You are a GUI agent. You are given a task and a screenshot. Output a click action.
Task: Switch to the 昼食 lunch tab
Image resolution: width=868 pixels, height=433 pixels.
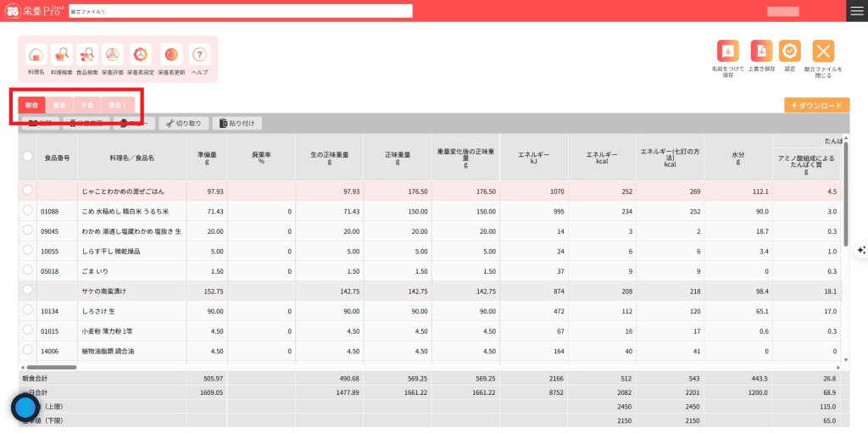point(58,105)
